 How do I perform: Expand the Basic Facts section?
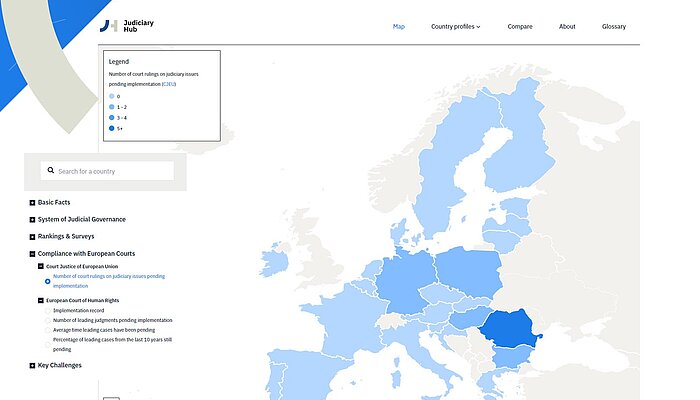click(32, 203)
